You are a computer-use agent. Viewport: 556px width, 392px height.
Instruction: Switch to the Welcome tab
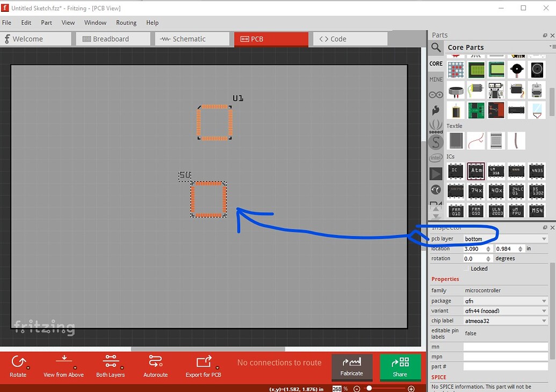point(35,39)
